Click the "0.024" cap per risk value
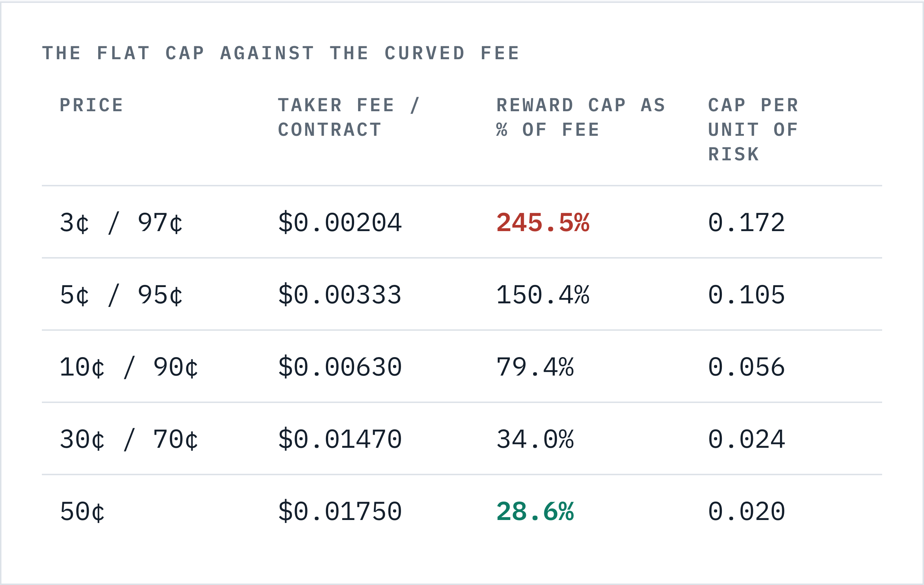The width and height of the screenshot is (924, 585). (x=746, y=439)
